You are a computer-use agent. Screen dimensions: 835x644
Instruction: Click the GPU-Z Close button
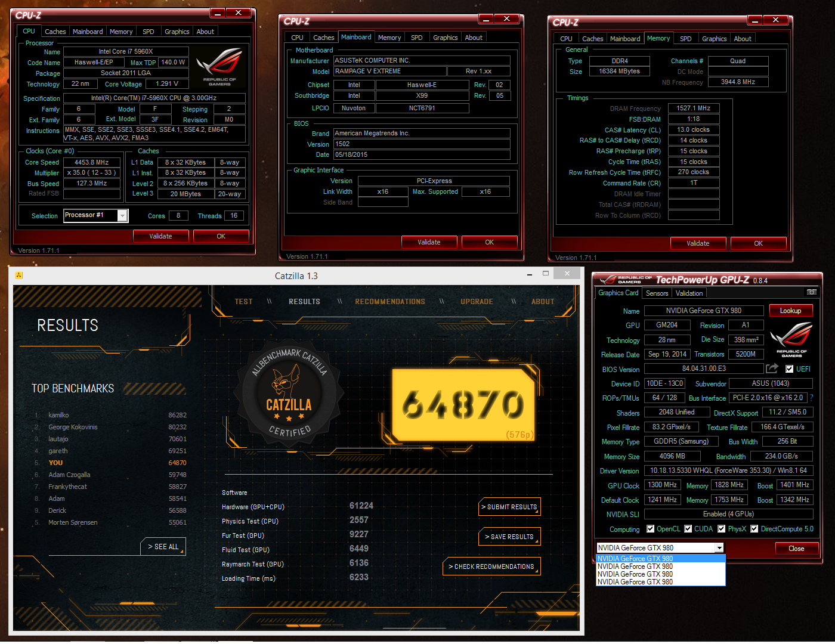796,549
